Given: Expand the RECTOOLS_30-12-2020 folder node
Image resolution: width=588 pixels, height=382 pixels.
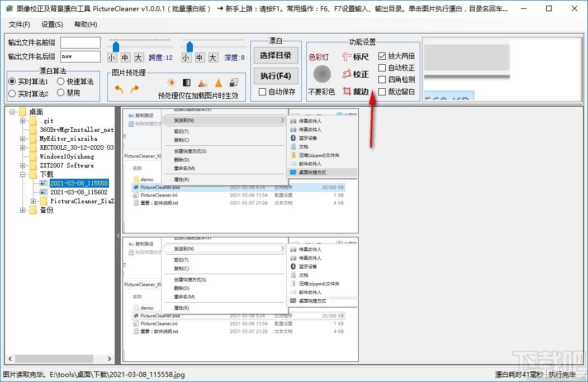Looking at the screenshot, I should coord(22,147).
